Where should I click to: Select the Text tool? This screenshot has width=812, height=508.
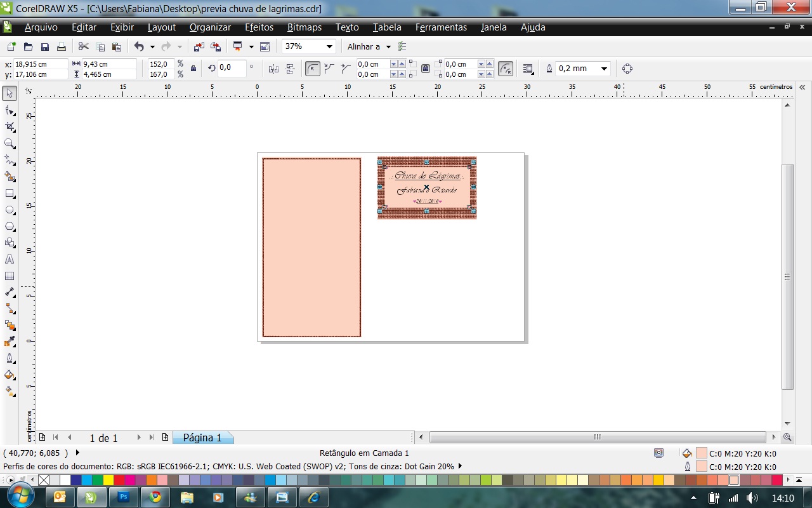[x=10, y=259]
